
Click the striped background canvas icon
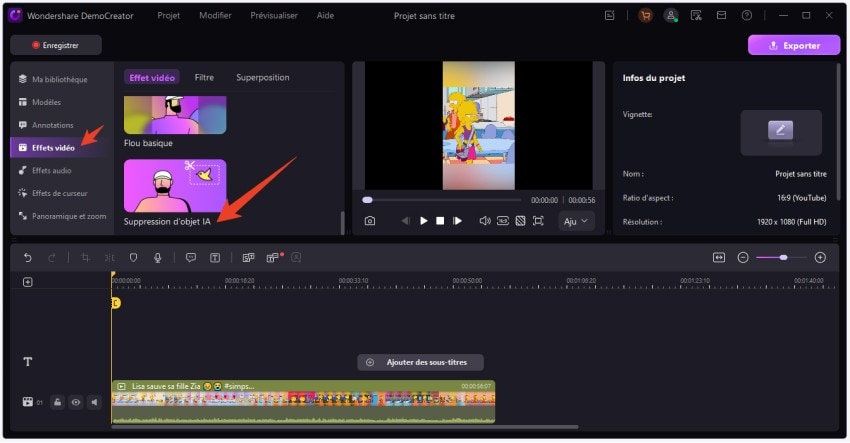(520, 221)
